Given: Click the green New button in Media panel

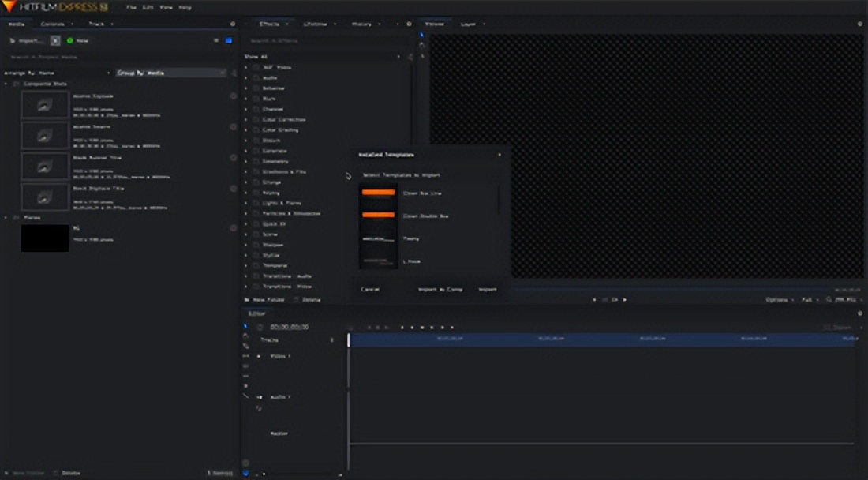Looking at the screenshot, I should tap(77, 40).
